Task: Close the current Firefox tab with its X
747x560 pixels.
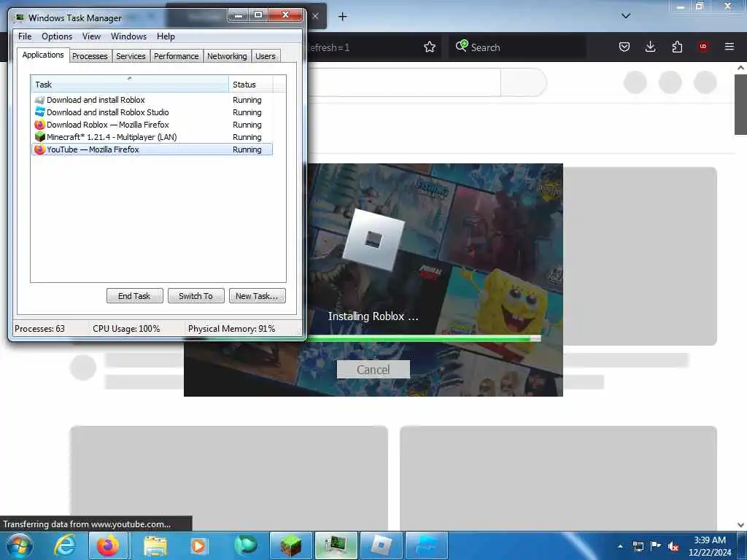Action: pos(315,16)
